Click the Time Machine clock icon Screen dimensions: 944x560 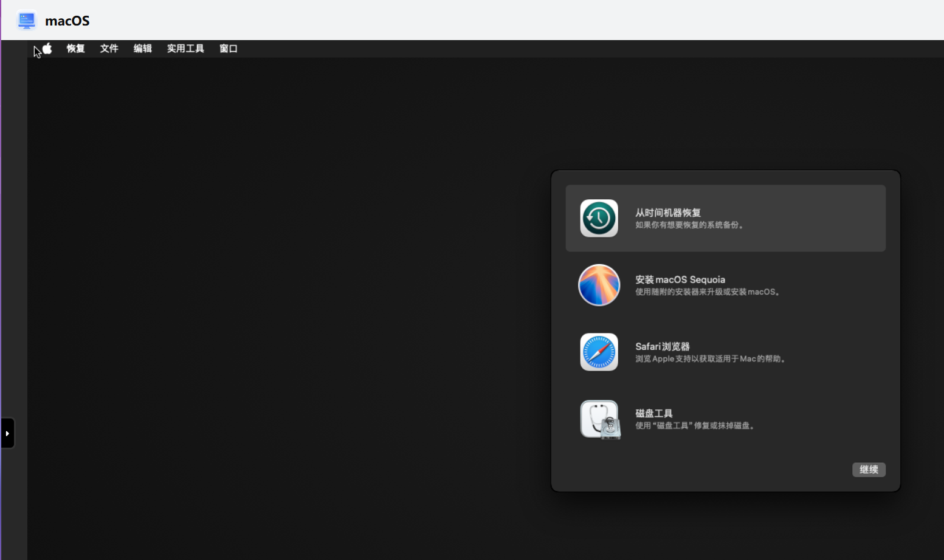click(599, 218)
